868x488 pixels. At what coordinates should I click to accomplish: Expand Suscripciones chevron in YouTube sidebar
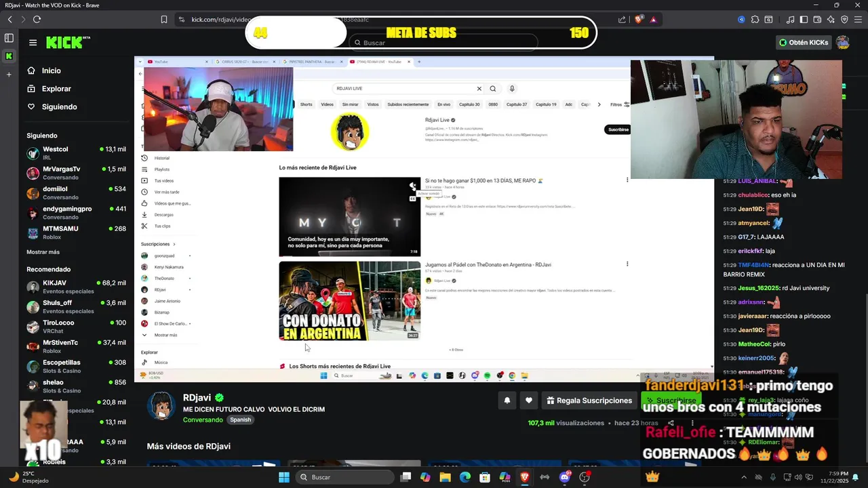pyautogui.click(x=174, y=244)
